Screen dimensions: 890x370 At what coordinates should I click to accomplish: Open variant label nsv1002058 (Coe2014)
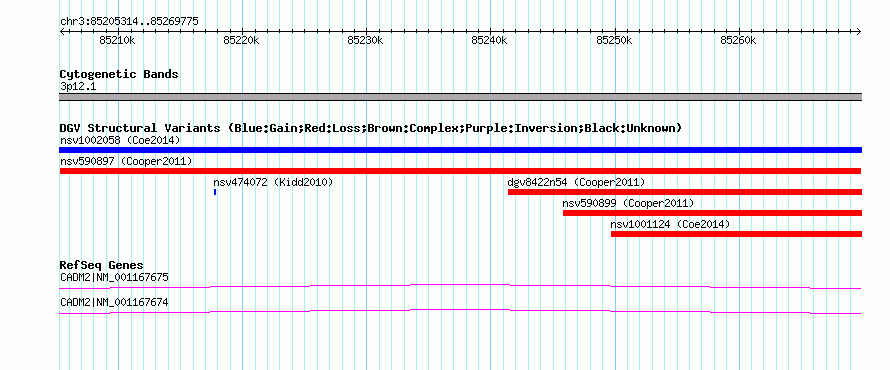120,140
